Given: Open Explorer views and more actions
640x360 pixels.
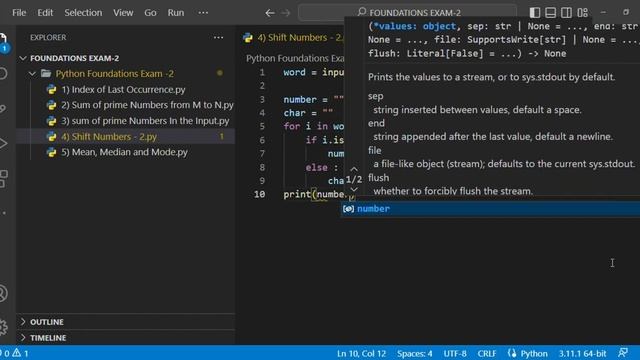Looking at the screenshot, I should 218,38.
